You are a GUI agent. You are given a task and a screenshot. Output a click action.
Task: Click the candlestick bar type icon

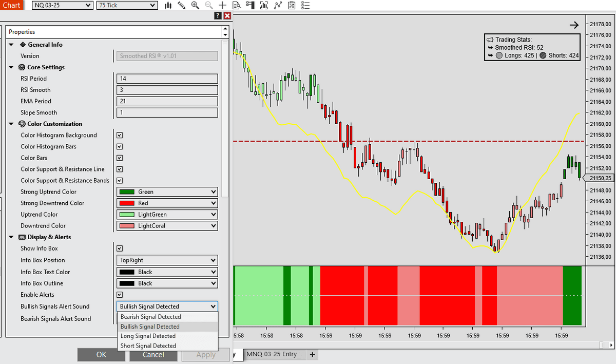(x=168, y=5)
